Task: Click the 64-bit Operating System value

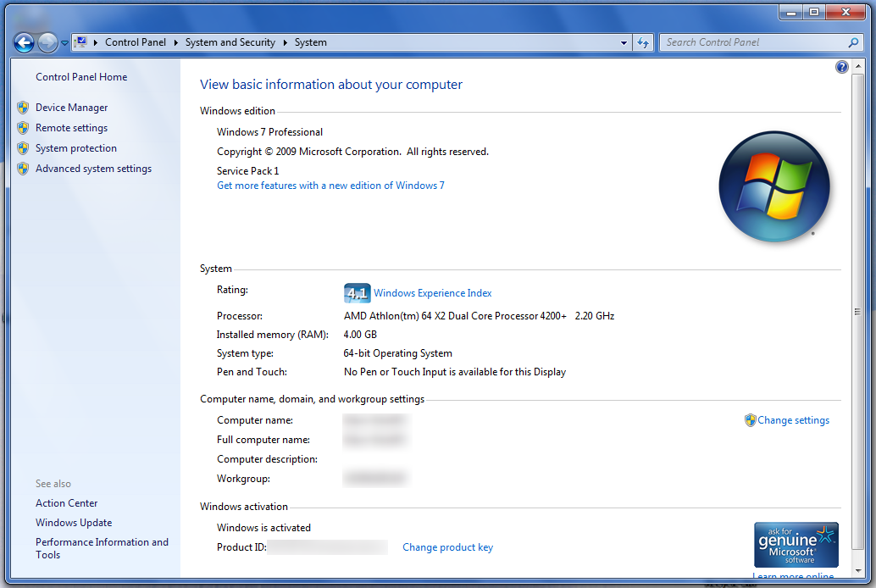Action: [398, 353]
